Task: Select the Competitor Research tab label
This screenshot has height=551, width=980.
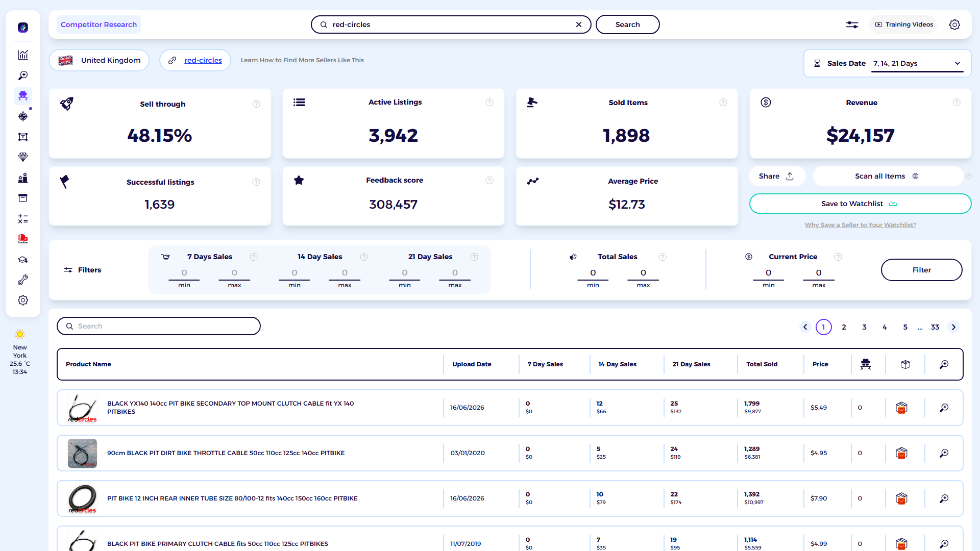Action: point(99,24)
